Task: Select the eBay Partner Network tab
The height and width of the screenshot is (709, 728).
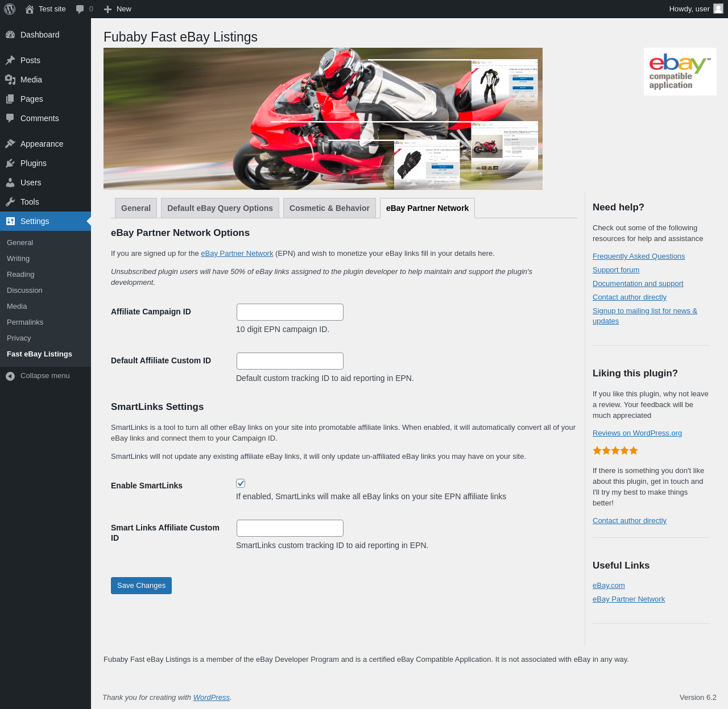Action: pyautogui.click(x=427, y=208)
